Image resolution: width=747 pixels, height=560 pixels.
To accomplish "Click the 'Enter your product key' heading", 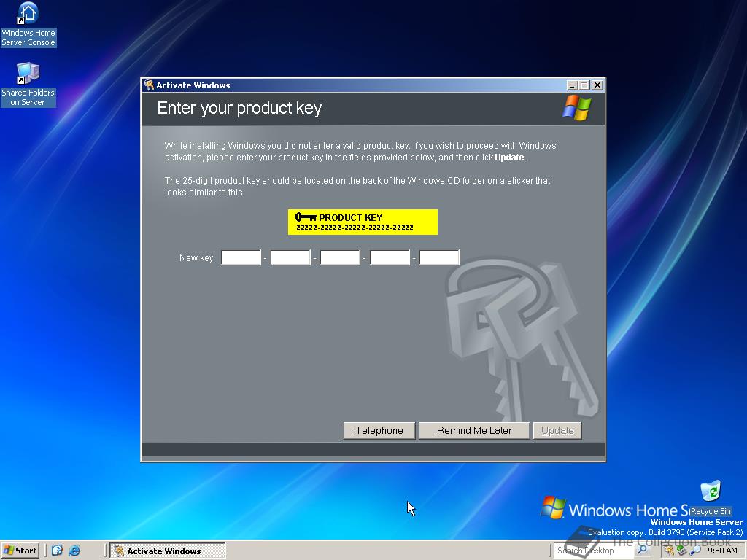I will [239, 108].
